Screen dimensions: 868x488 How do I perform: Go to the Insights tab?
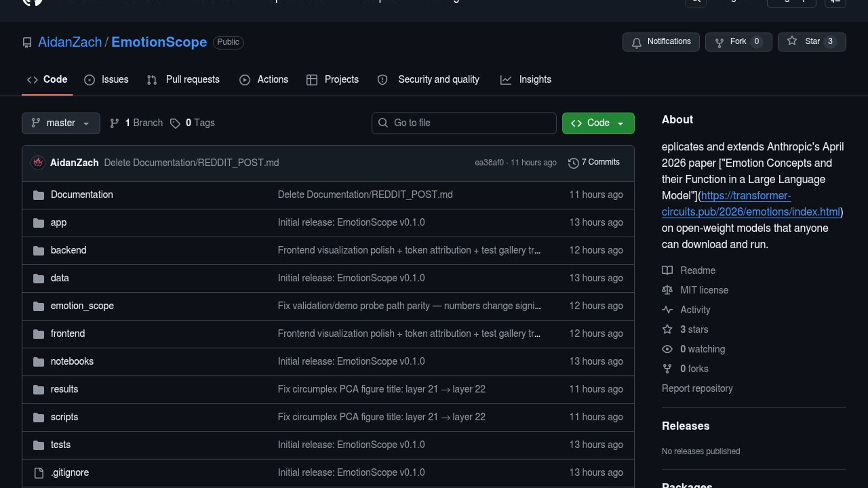526,80
